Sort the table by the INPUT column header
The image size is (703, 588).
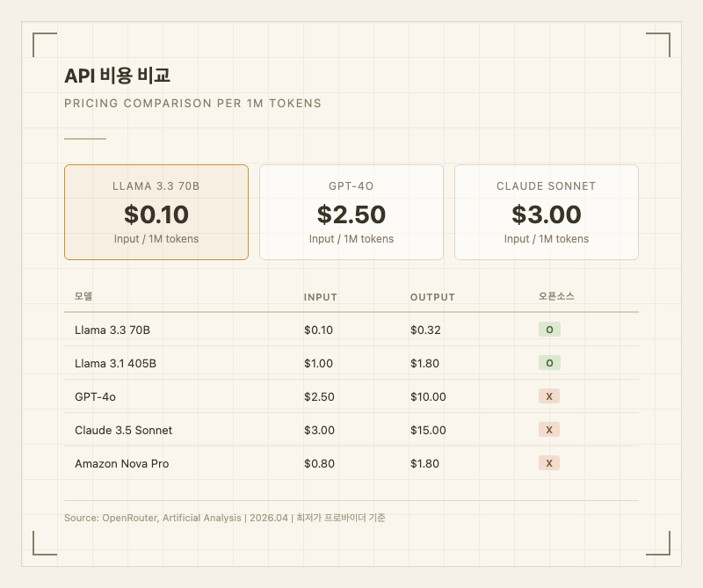(x=320, y=297)
